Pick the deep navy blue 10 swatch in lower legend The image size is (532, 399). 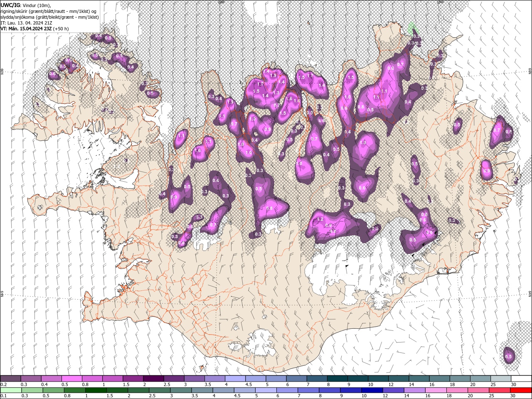pyautogui.click(x=372, y=390)
